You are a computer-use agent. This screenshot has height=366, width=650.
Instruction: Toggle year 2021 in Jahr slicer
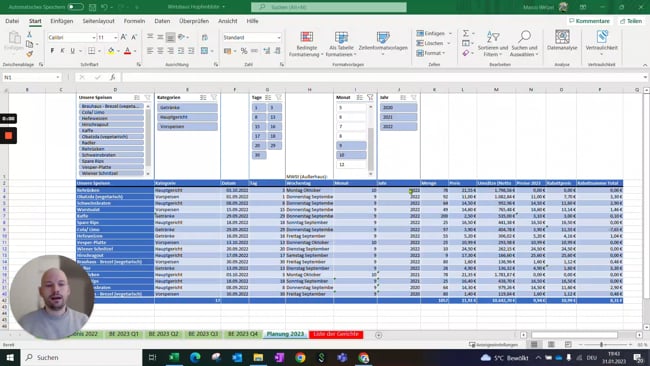(x=398, y=117)
